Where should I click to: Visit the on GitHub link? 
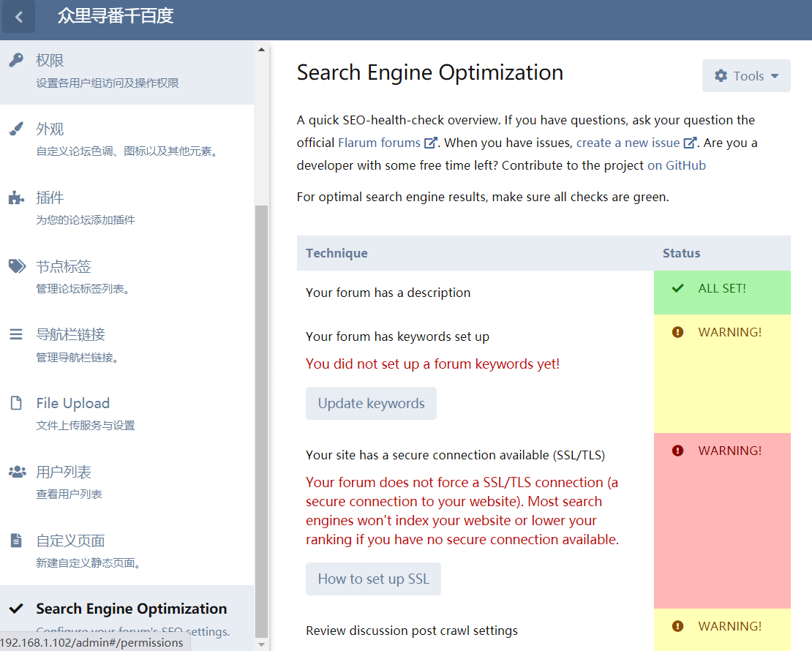[x=677, y=165]
